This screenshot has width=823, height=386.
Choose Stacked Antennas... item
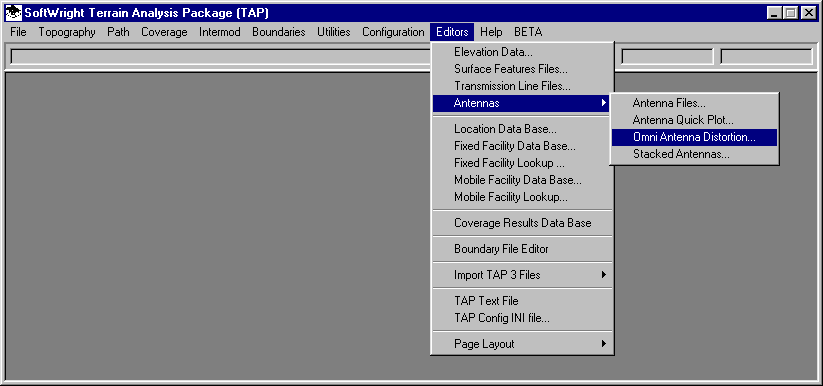click(x=694, y=154)
